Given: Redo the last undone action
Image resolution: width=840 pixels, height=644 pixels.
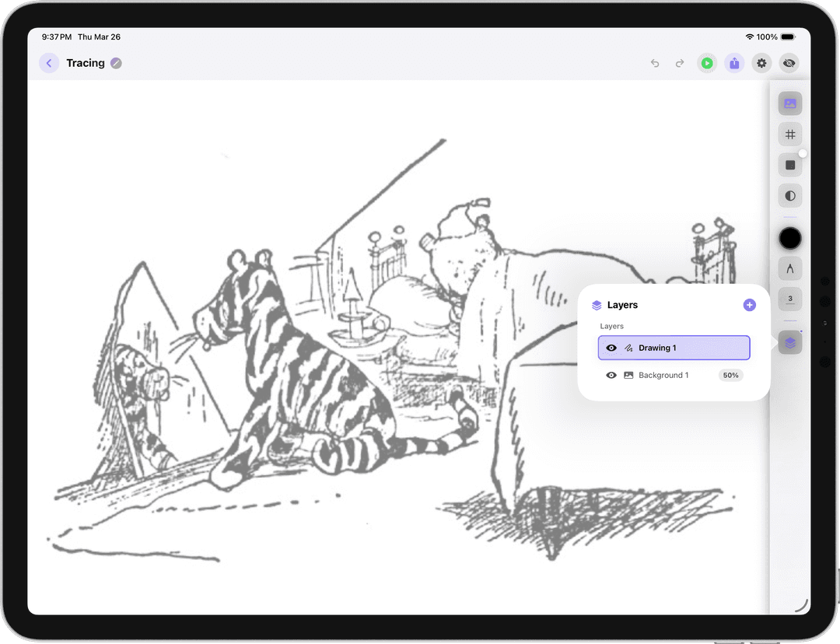Looking at the screenshot, I should (x=680, y=63).
